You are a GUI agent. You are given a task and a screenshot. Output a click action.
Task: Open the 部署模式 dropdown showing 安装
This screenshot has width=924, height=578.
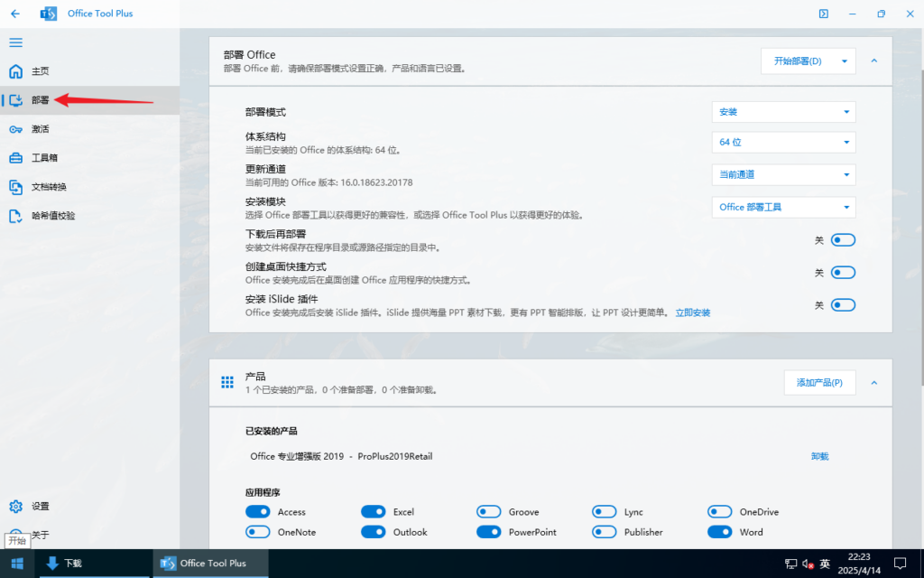(x=784, y=112)
